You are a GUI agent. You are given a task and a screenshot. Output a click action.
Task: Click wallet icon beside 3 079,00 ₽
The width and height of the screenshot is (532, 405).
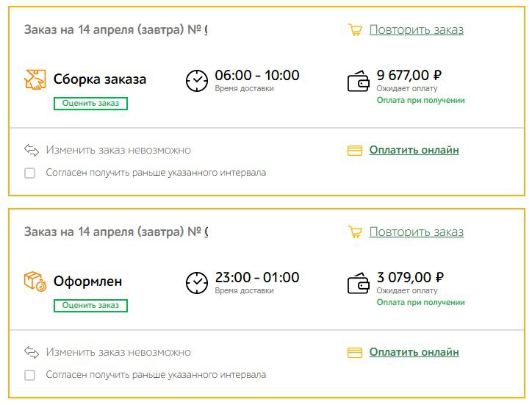click(x=359, y=283)
